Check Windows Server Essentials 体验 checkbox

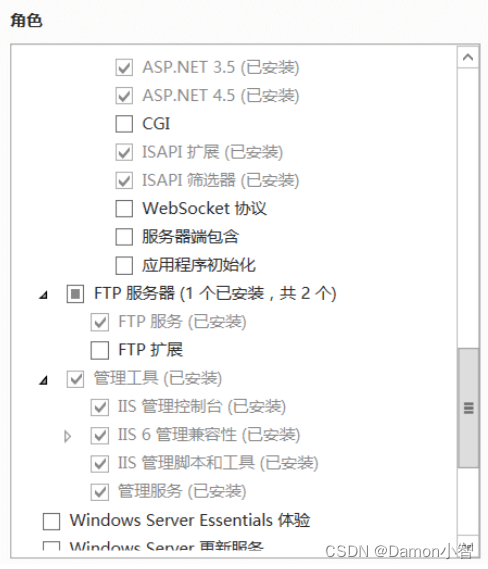coord(51,521)
